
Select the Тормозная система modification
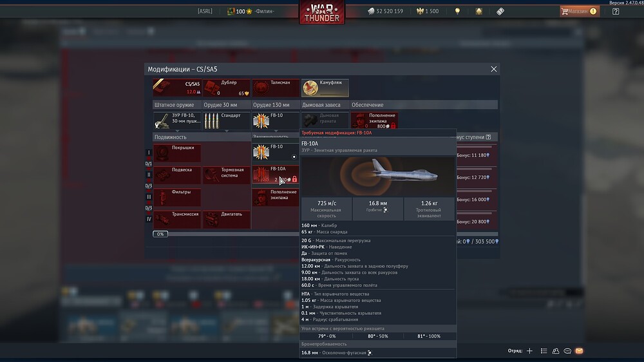(x=226, y=175)
